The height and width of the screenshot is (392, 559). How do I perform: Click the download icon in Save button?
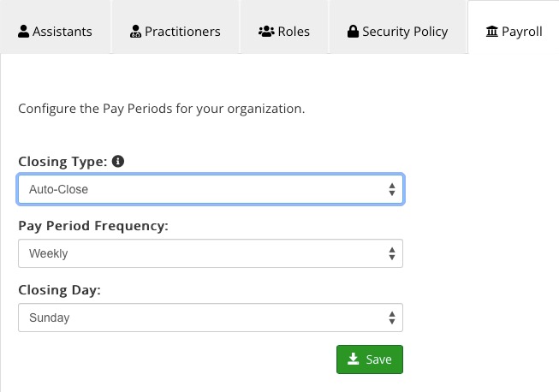click(x=354, y=359)
